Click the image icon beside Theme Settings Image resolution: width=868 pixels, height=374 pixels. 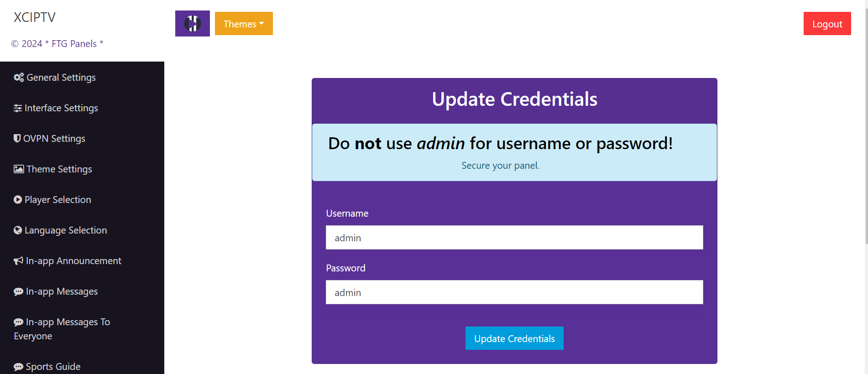[19, 169]
